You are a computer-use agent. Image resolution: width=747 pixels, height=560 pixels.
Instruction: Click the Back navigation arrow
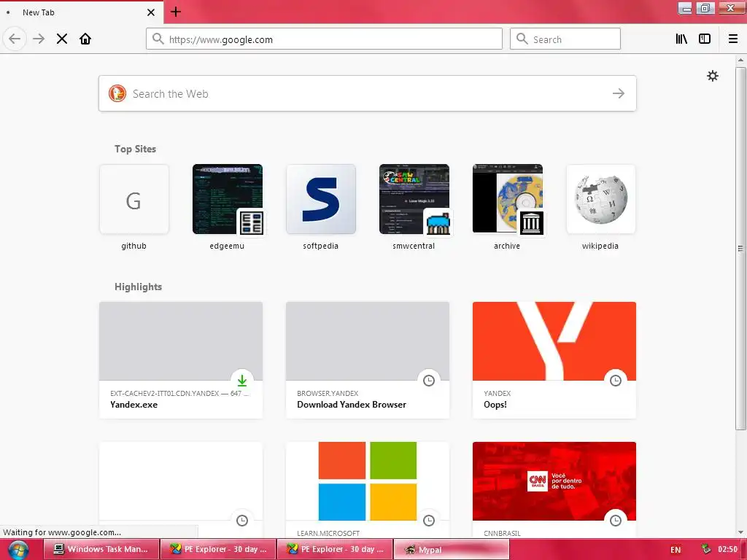(x=15, y=39)
